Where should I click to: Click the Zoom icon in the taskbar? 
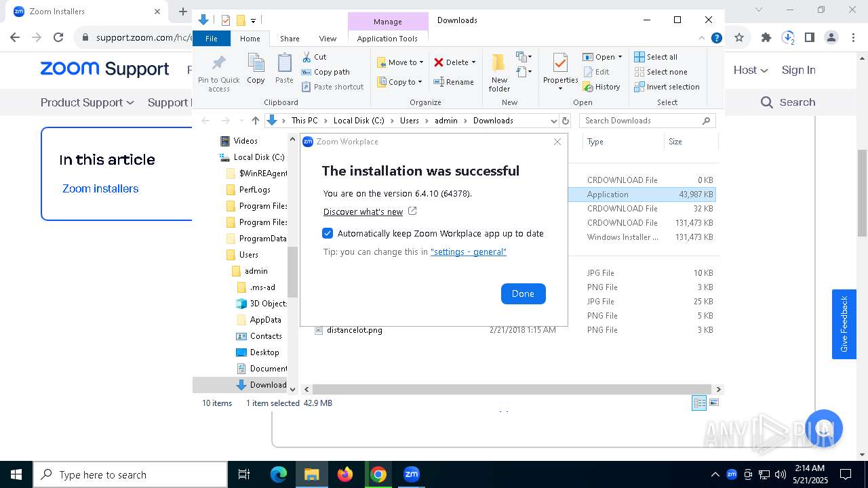[x=412, y=474]
